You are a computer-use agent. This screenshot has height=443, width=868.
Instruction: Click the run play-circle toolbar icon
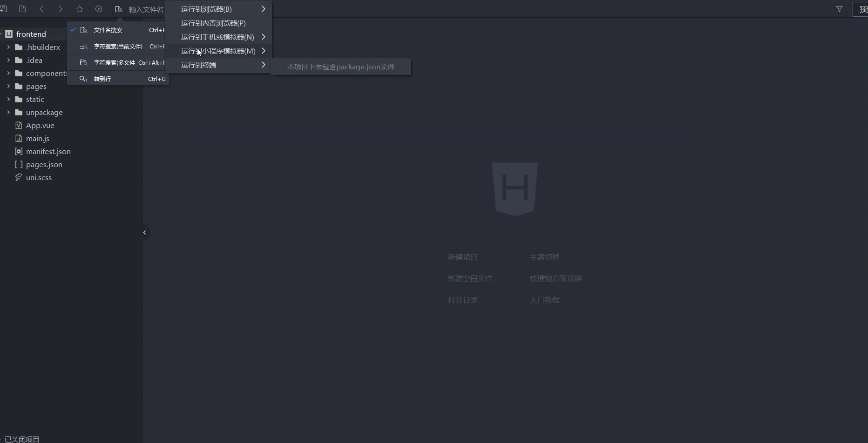(x=99, y=9)
